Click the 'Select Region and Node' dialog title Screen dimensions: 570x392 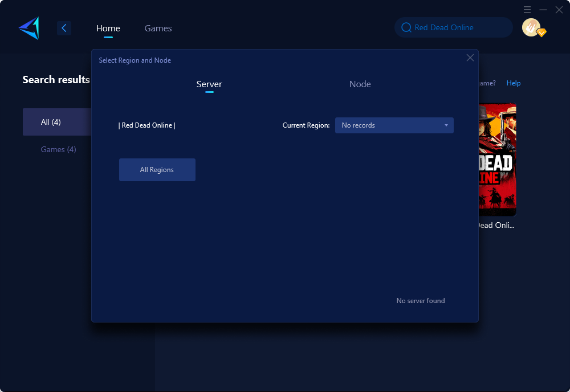click(x=135, y=60)
